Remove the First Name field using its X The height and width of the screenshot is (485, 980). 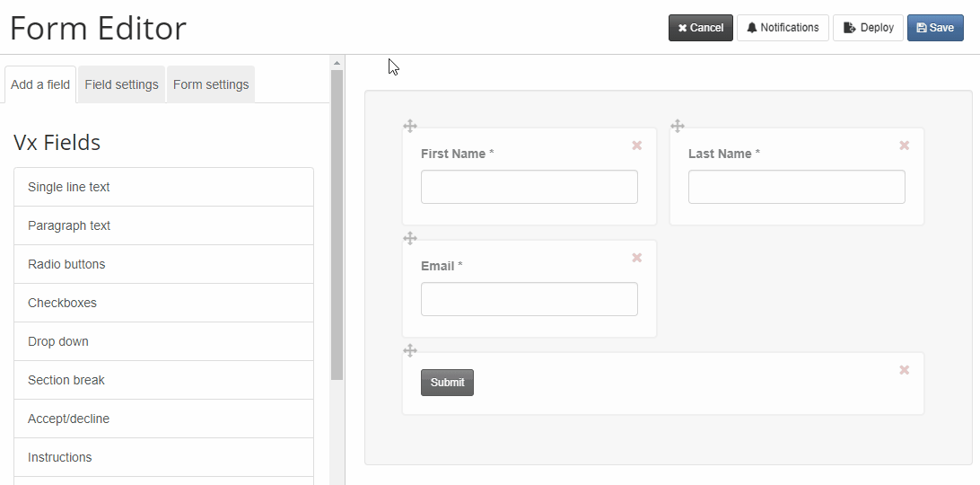(x=637, y=145)
